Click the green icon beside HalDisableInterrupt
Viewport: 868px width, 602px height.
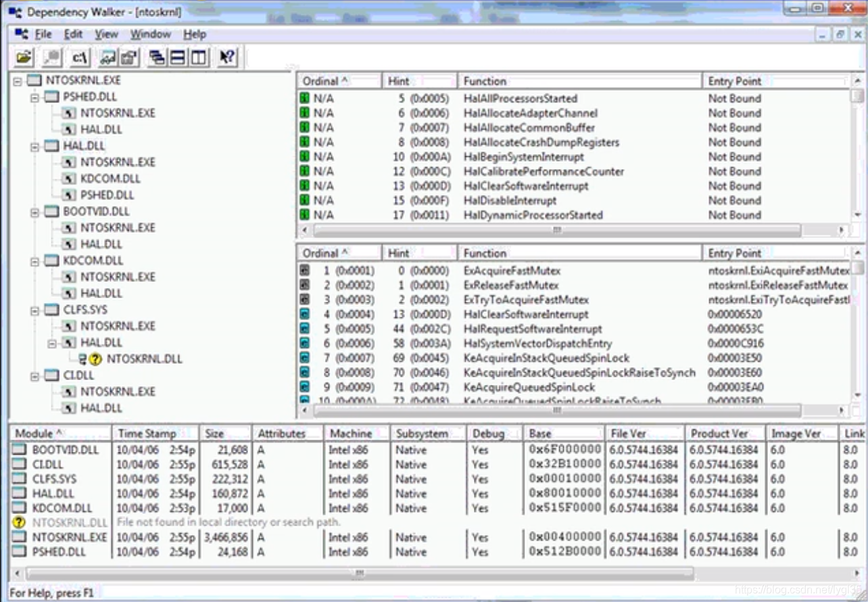click(305, 200)
